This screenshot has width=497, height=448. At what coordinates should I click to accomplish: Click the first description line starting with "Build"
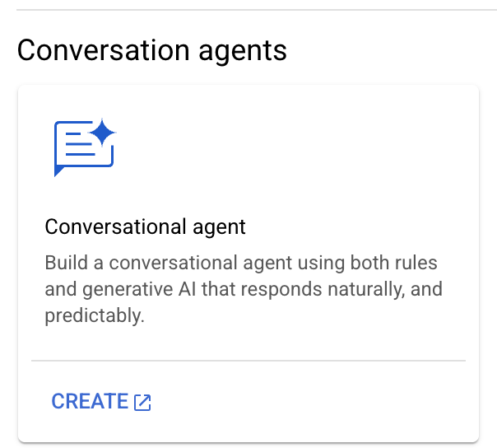pos(240,264)
